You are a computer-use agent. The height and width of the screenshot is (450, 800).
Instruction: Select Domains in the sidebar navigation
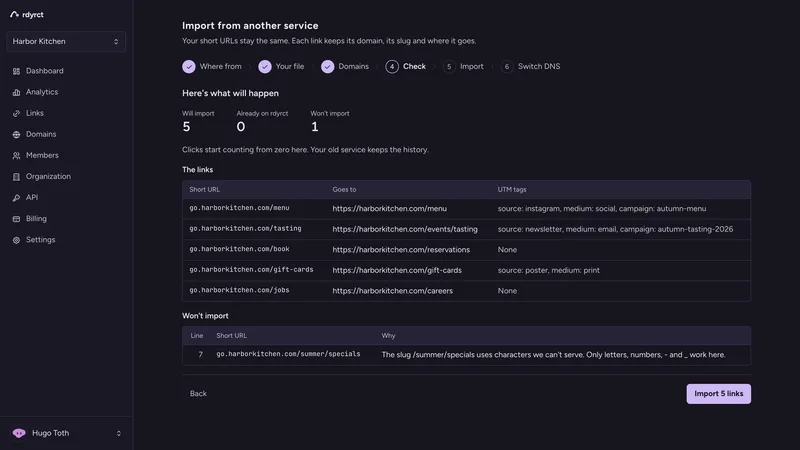(41, 134)
